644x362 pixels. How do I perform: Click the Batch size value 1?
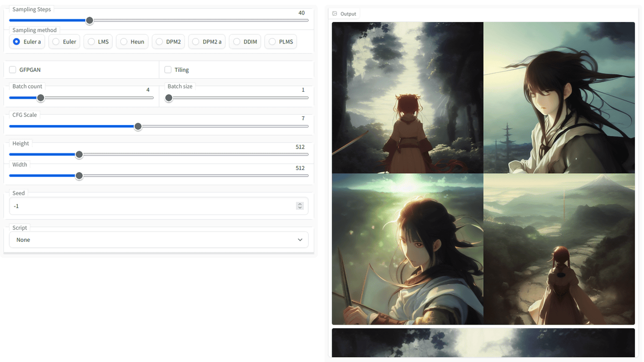pos(303,90)
